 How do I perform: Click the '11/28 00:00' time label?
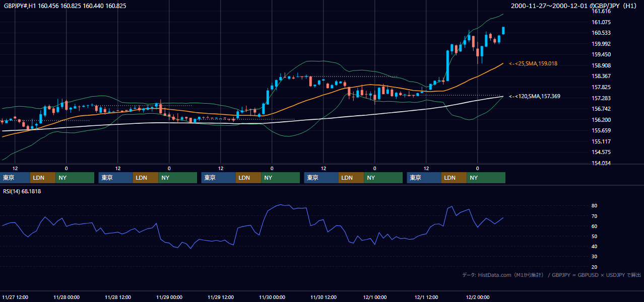point(67,297)
